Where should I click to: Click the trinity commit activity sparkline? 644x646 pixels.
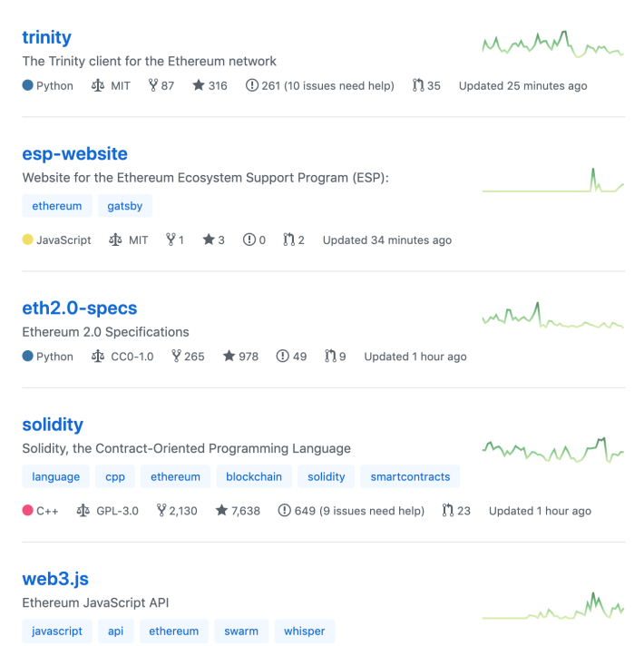tap(553, 44)
